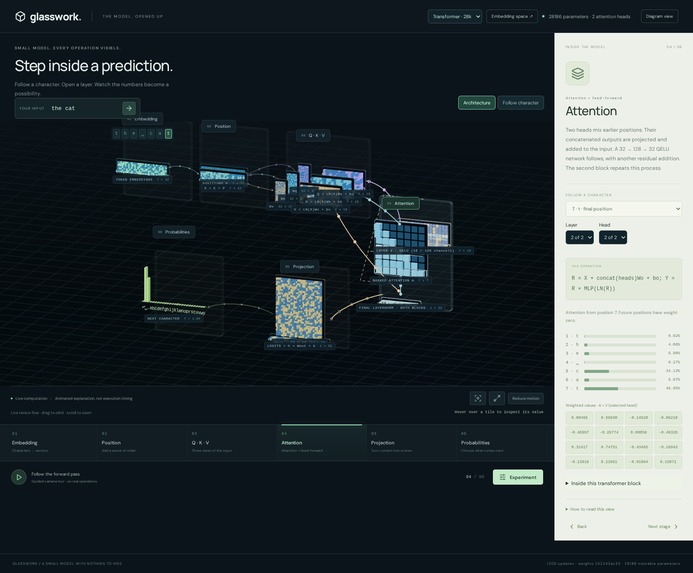
Task: Click the focus/recenter view icon button
Action: pos(478,398)
